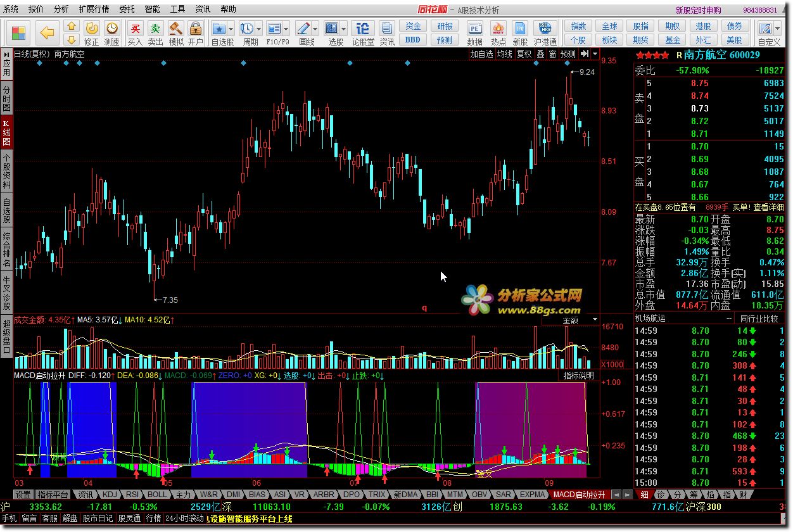Screen dimensions: 793x532
Task: Switch to the BOLL indicator tab
Action: point(157,494)
